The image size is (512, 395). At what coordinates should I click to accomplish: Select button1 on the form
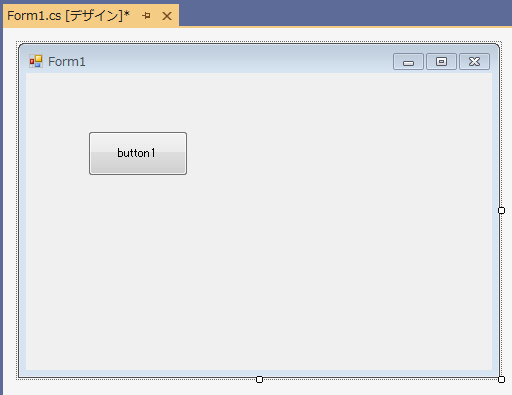138,153
